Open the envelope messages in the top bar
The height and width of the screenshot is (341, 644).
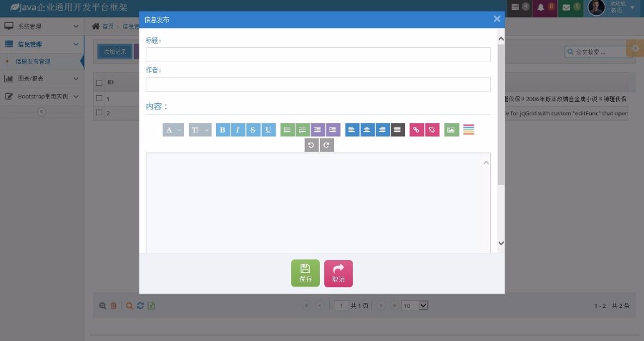[570, 7]
